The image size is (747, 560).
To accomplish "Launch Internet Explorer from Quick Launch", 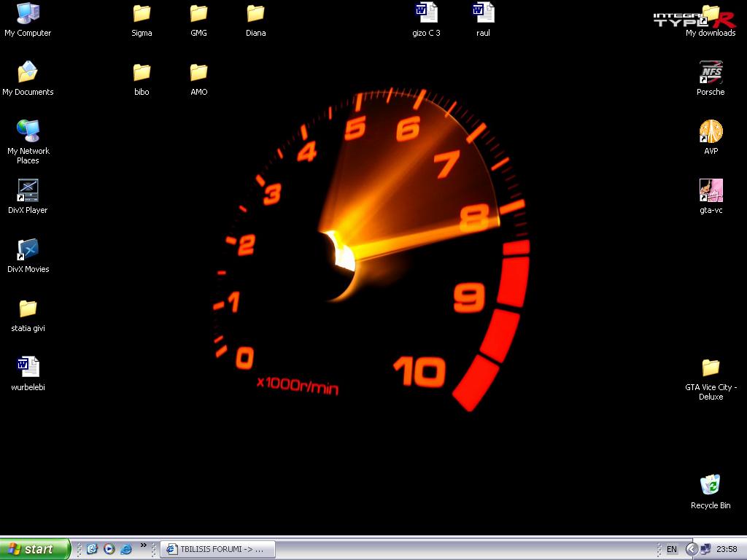I will point(126,549).
